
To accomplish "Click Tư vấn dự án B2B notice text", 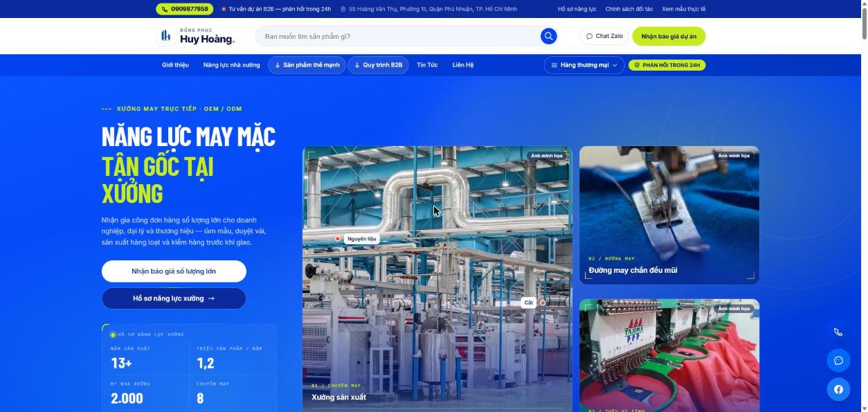I will coord(280,9).
